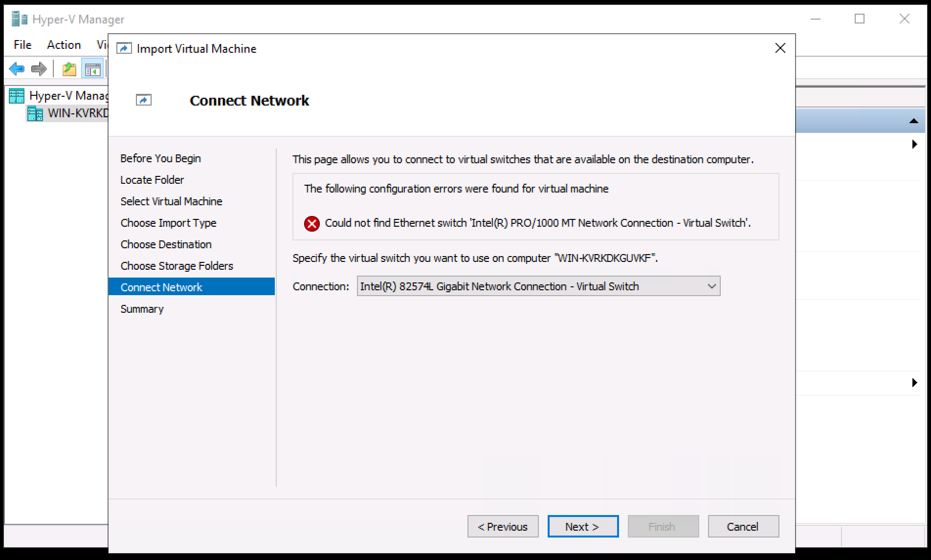931x560 pixels.
Task: Click the Previous button
Action: click(x=502, y=526)
